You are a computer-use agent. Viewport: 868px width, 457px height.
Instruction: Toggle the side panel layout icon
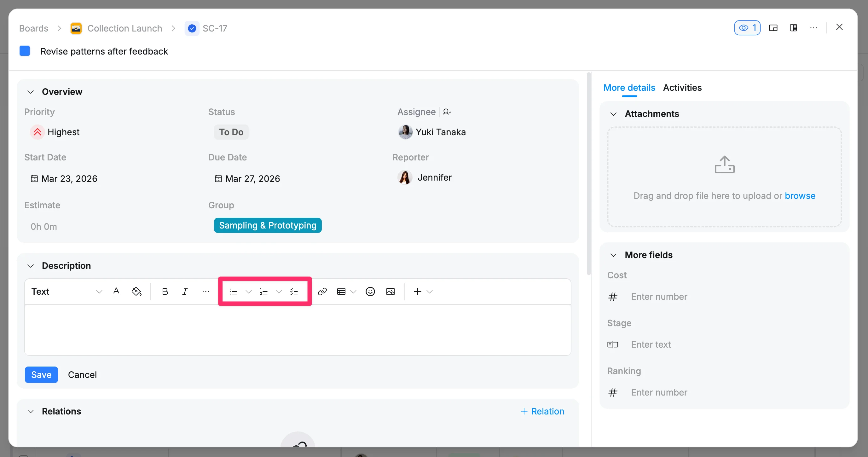point(794,28)
